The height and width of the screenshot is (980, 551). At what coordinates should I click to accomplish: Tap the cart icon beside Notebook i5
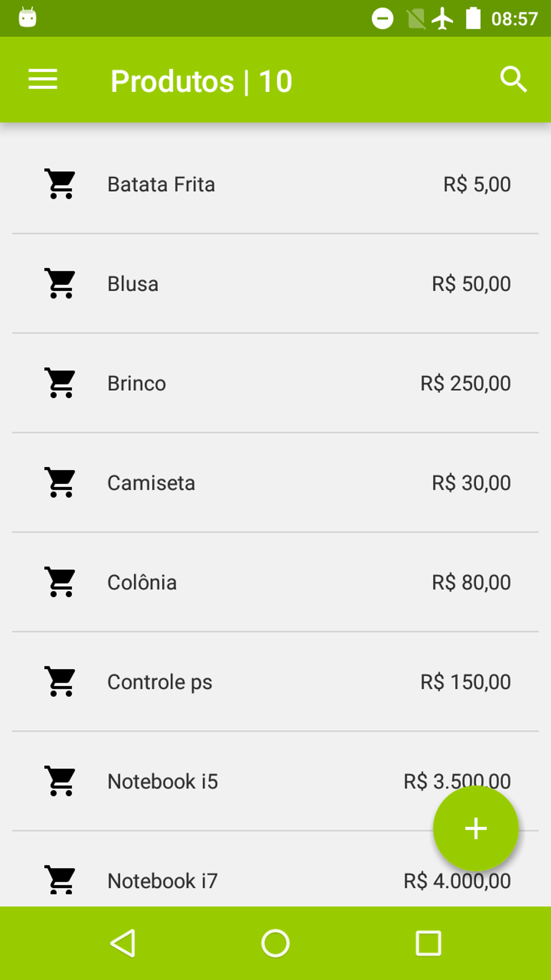click(x=61, y=781)
